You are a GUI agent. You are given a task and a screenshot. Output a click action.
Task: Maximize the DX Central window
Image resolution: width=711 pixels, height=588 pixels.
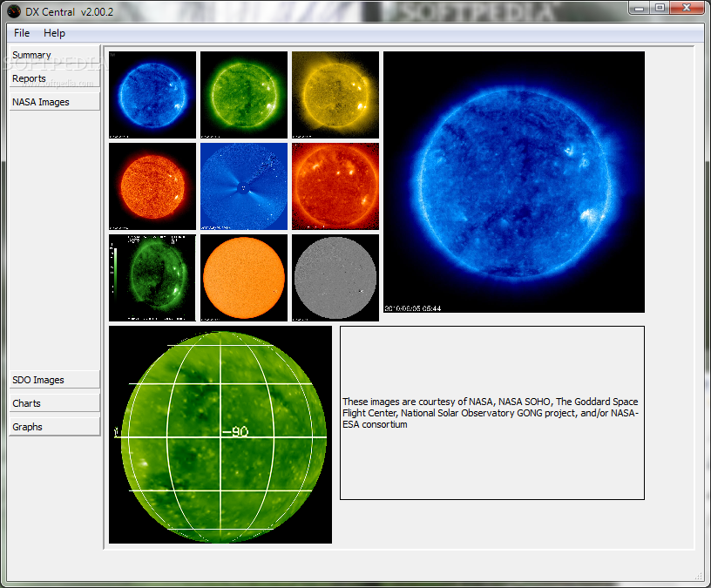pos(660,8)
